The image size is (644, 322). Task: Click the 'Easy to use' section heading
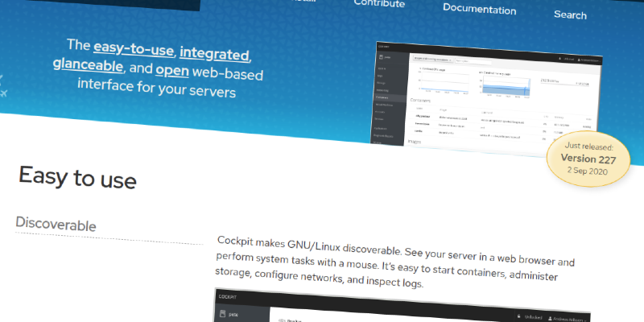tap(77, 177)
